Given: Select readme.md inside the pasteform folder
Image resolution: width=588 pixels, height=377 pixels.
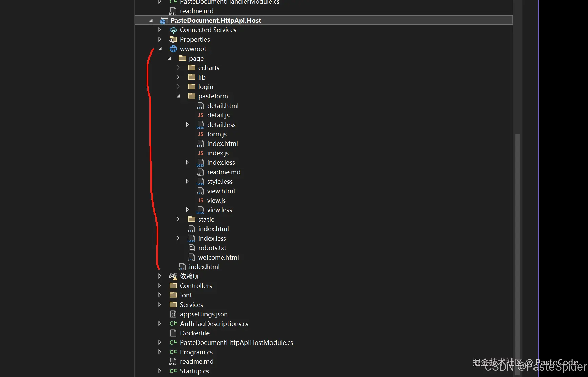Looking at the screenshot, I should (x=224, y=172).
